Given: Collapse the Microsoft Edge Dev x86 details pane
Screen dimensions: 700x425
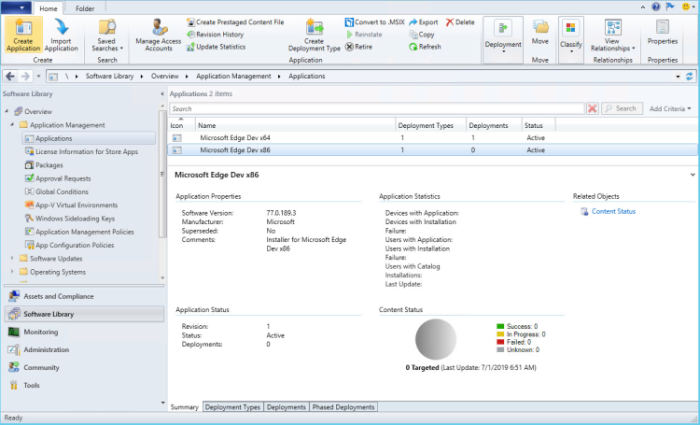Looking at the screenshot, I should coord(692,175).
